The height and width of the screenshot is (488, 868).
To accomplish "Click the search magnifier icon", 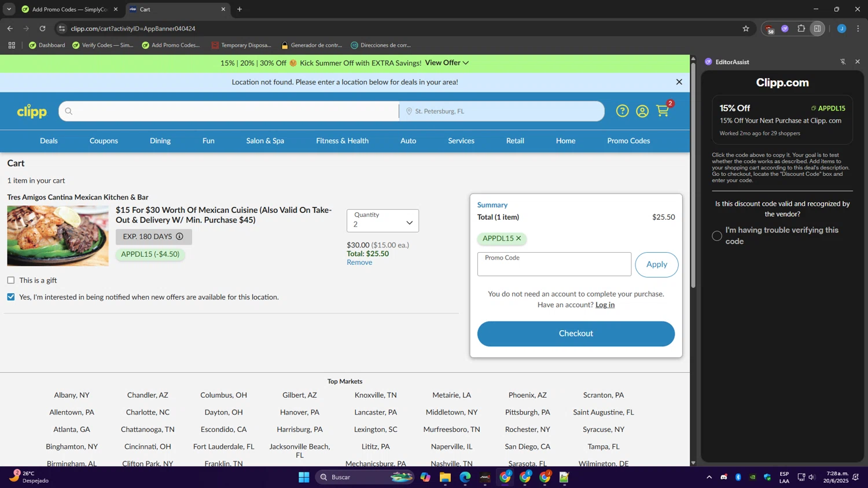I will [69, 111].
